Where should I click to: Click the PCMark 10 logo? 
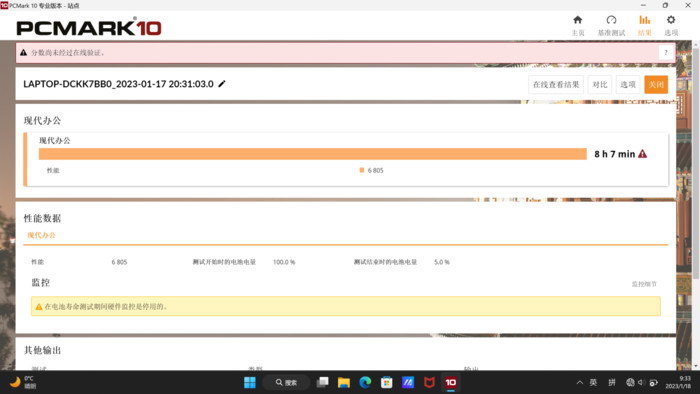click(89, 28)
